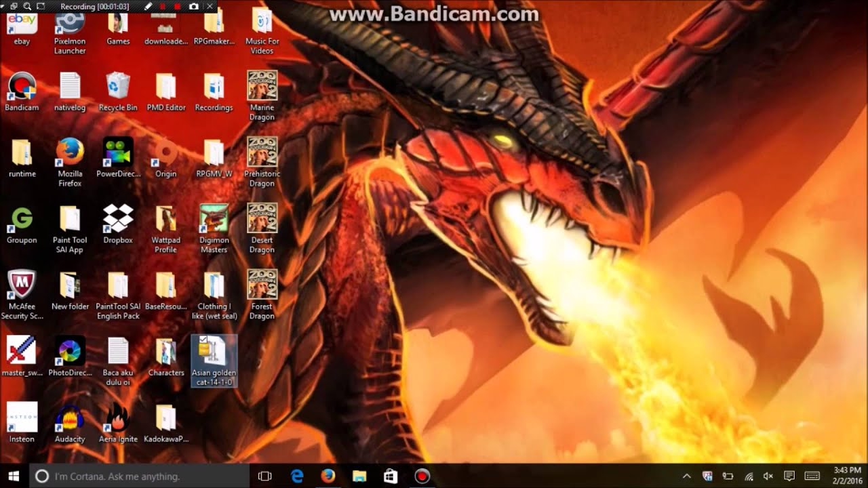
Task: Pause the Bandicam recording
Action: click(x=163, y=6)
